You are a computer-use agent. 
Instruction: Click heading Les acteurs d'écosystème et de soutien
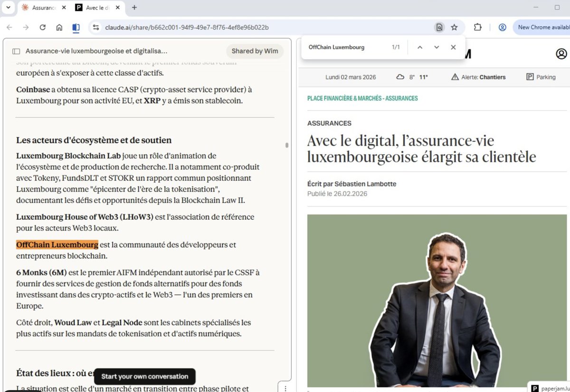(94, 140)
